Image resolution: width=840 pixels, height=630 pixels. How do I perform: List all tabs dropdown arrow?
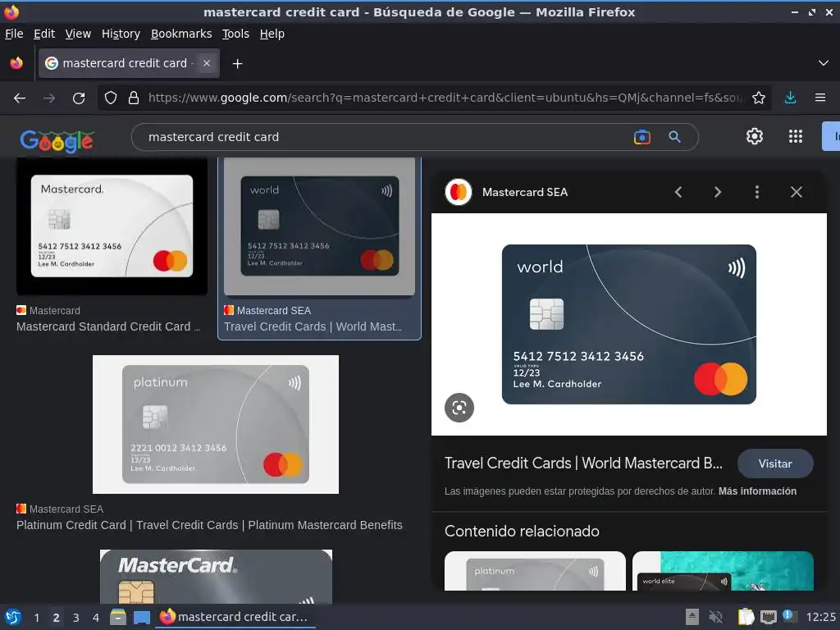pos(824,63)
